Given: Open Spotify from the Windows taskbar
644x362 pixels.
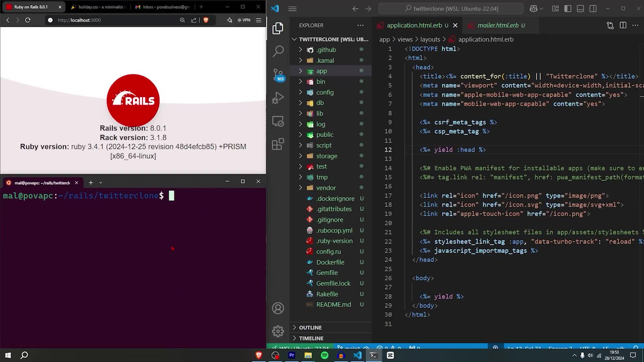Looking at the screenshot, I should [324, 355].
